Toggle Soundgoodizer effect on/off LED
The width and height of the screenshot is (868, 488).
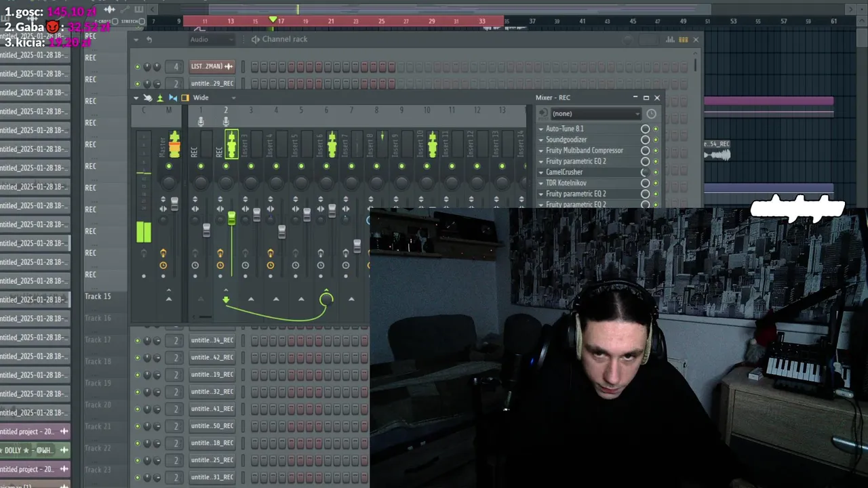point(656,140)
